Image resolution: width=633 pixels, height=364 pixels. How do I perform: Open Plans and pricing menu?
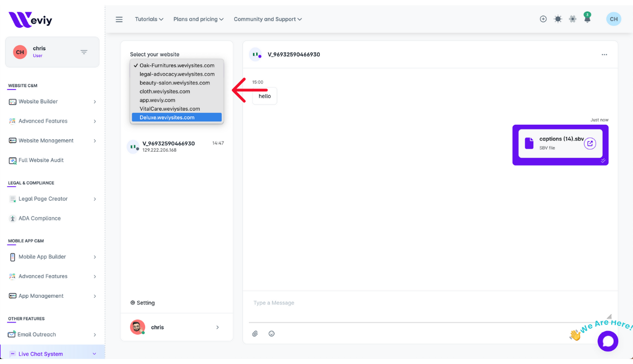point(198,19)
